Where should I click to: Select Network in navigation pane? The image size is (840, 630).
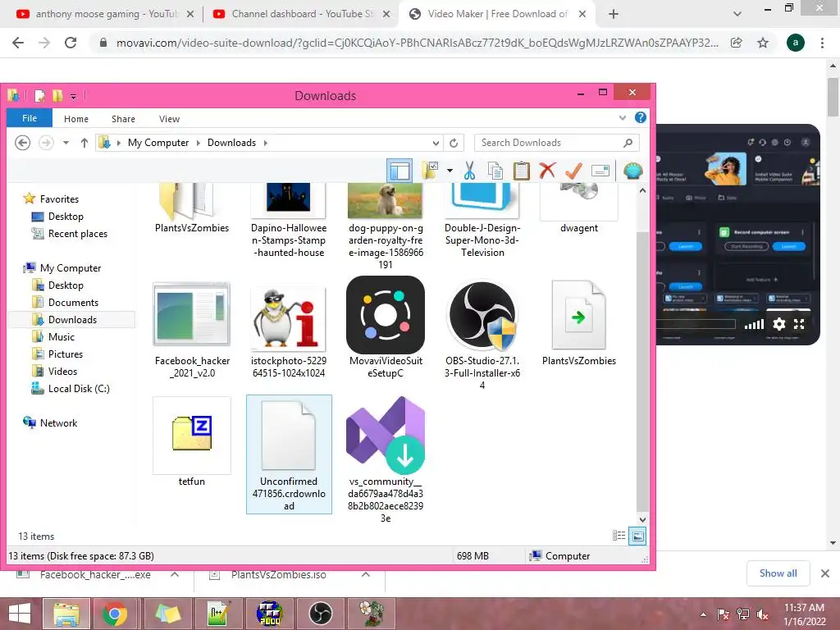click(58, 422)
